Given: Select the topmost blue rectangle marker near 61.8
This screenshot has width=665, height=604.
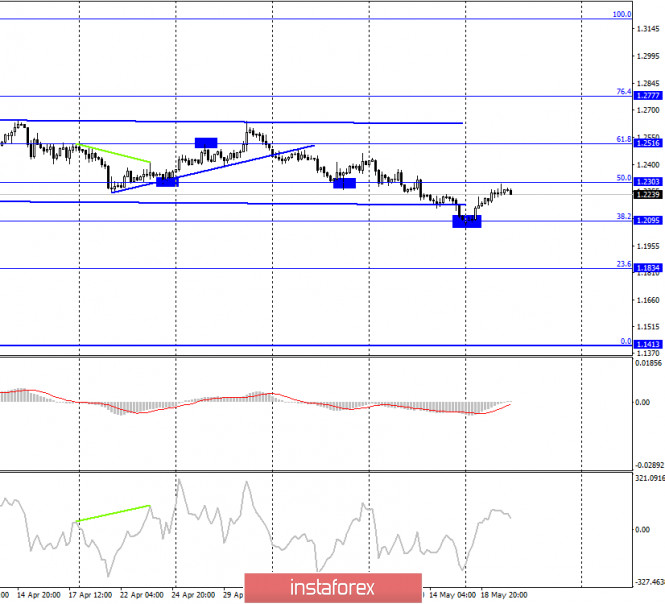Looking at the screenshot, I should (206, 143).
